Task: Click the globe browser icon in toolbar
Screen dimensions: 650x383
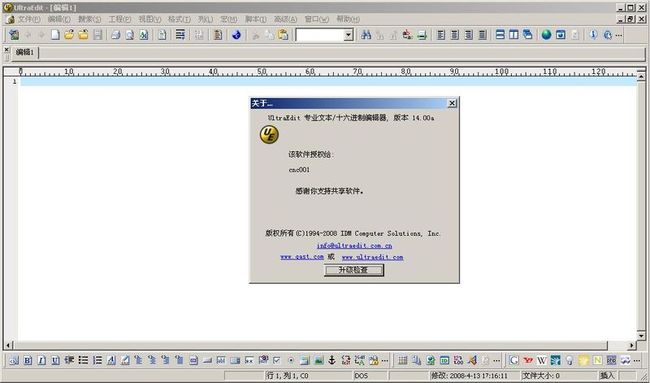Action: tap(546, 35)
